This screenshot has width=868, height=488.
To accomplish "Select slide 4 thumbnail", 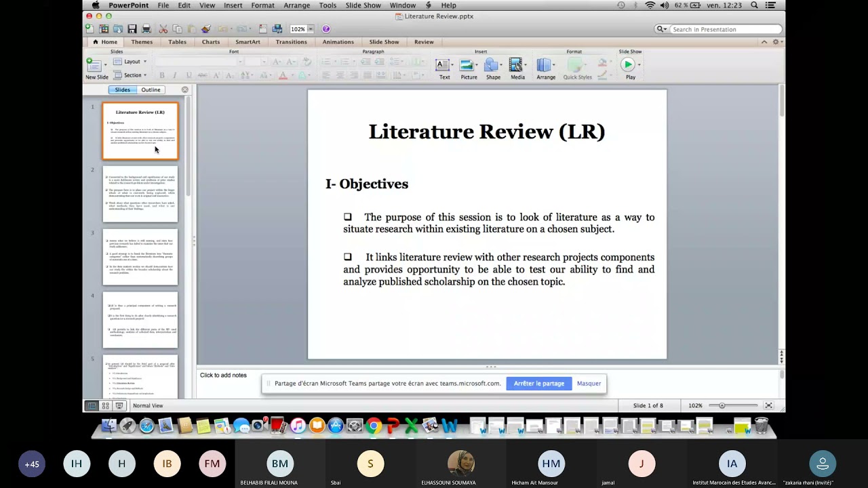I will click(x=140, y=320).
